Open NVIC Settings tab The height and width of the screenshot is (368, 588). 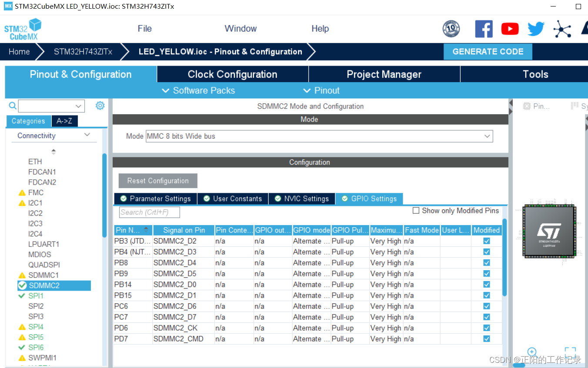click(302, 199)
